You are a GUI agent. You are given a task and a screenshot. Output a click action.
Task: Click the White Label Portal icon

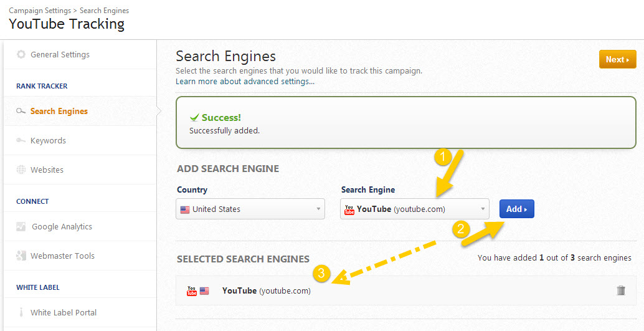21,312
